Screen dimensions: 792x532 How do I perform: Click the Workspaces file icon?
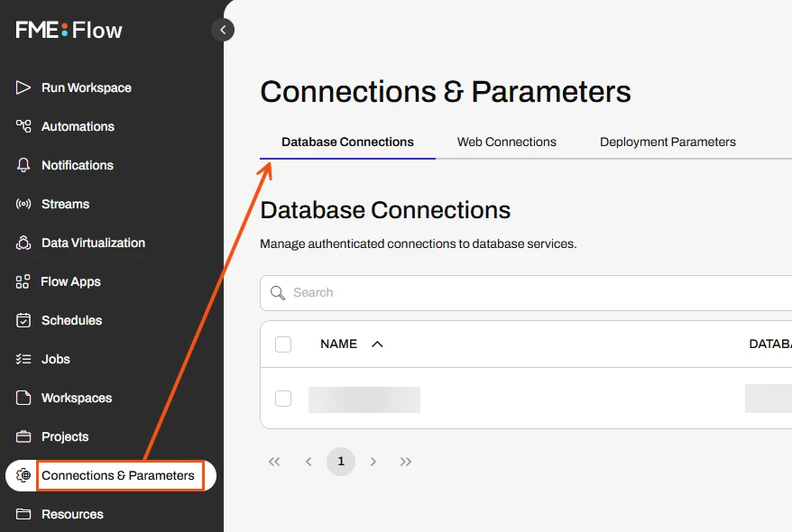click(x=23, y=398)
